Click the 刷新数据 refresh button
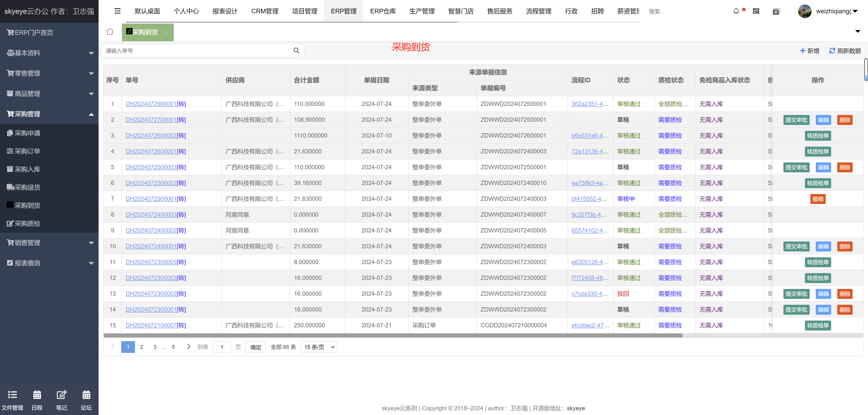Image resolution: width=868 pixels, height=415 pixels. point(845,50)
